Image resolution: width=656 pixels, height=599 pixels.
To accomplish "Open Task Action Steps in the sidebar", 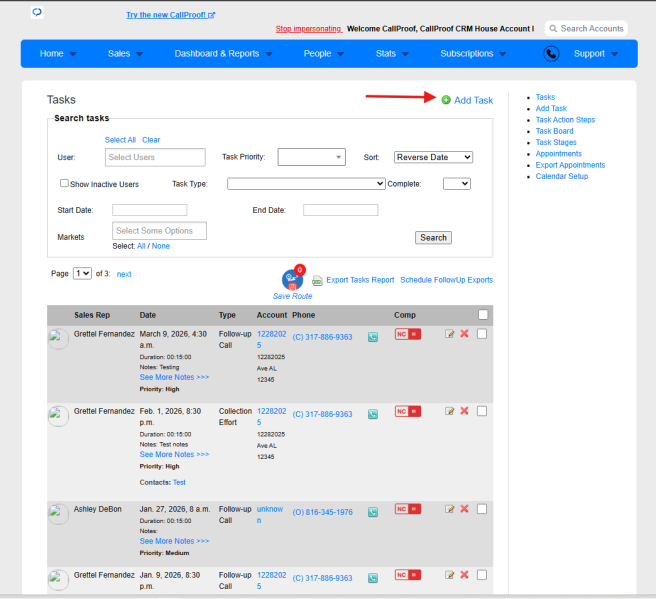I will pos(565,120).
